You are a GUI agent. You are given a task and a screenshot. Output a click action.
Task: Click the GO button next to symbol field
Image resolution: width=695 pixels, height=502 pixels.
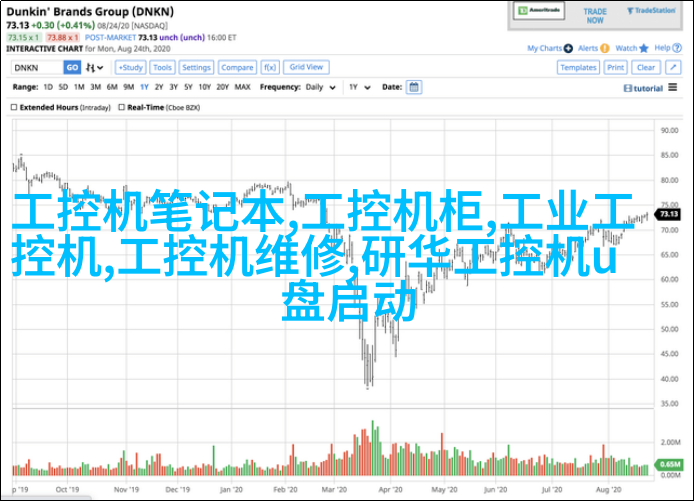[72, 67]
